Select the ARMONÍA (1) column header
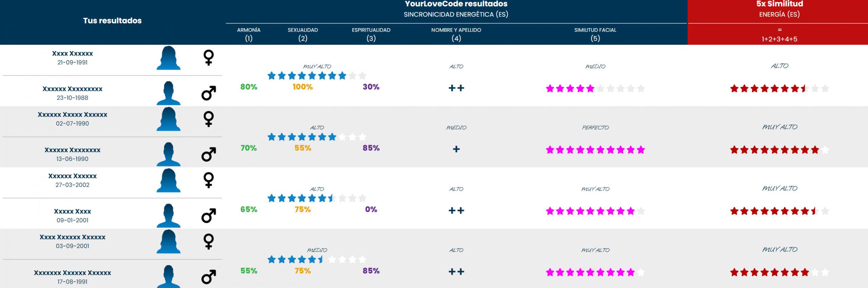The image size is (868, 288). [x=249, y=34]
